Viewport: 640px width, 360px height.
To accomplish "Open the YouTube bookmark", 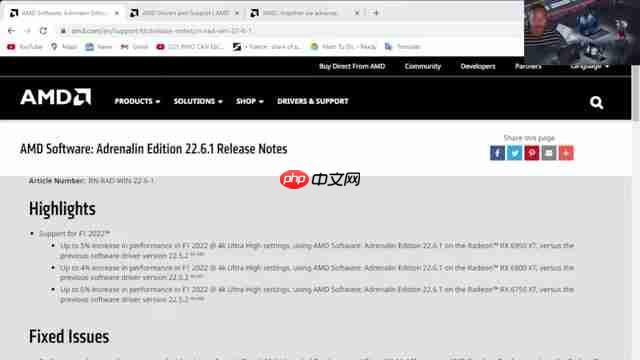I will pos(24,47).
